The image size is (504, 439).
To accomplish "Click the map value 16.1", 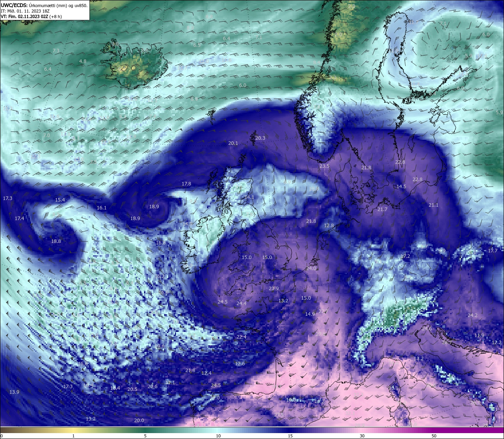I will (102, 207).
